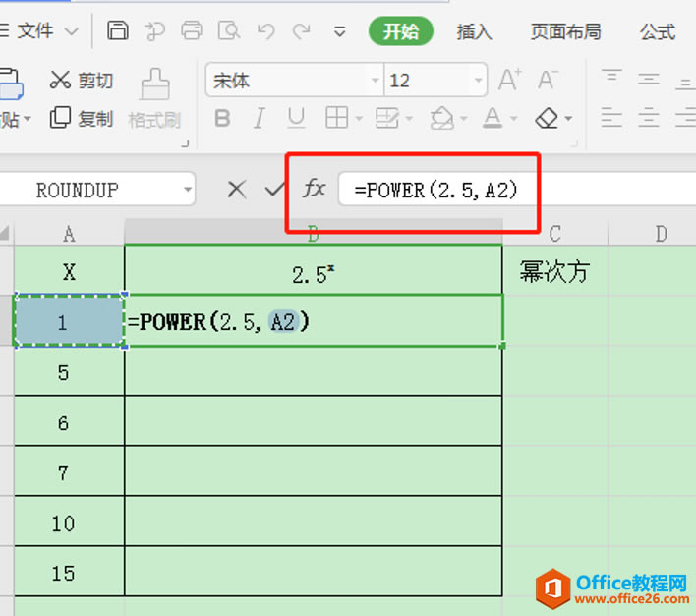Image resolution: width=696 pixels, height=616 pixels.
Task: Click the fx Insert Function icon
Action: 315,188
